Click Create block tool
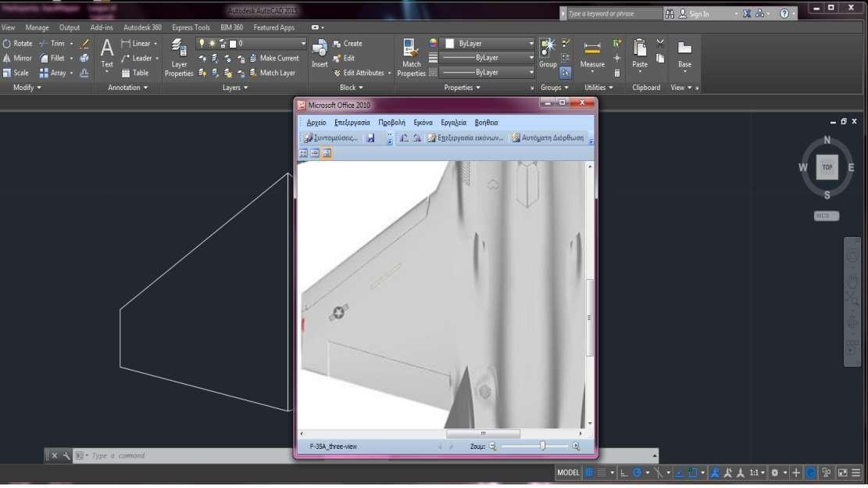This screenshot has height=488, width=868. 348,43
